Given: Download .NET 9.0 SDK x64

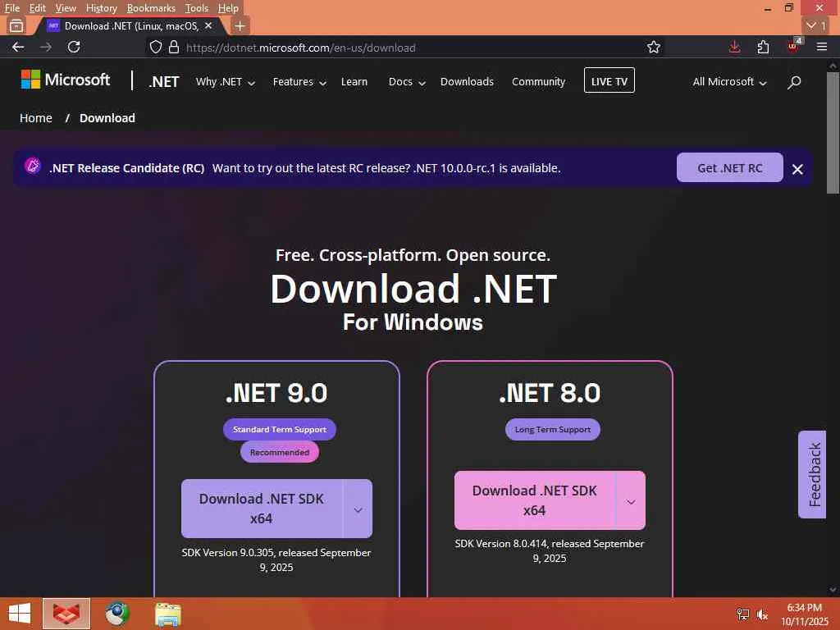Looking at the screenshot, I should click(x=262, y=509).
